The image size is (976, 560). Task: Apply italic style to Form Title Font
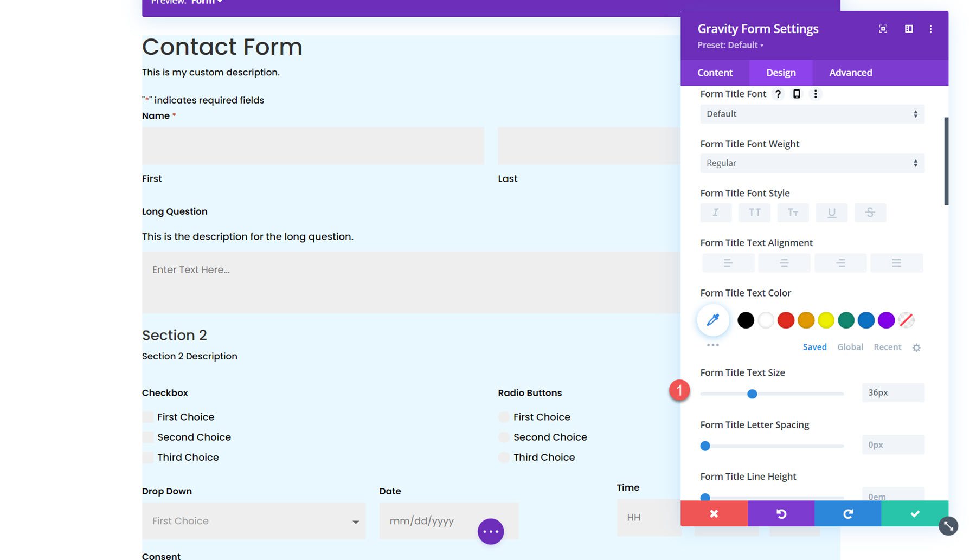[x=715, y=213]
